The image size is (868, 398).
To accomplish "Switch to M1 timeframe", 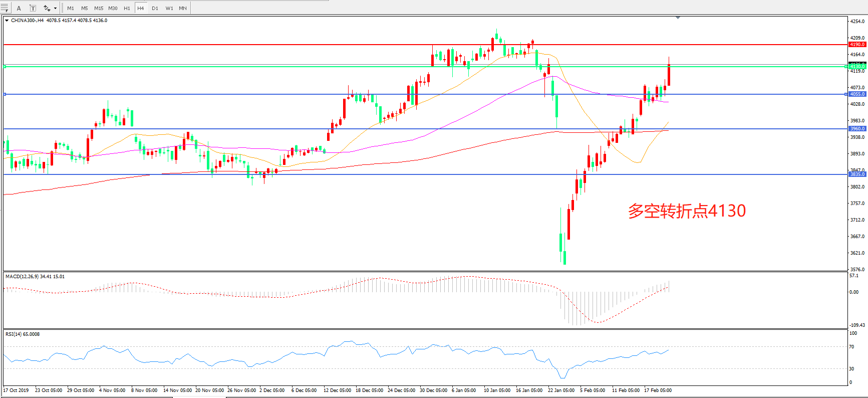I will 71,8.
